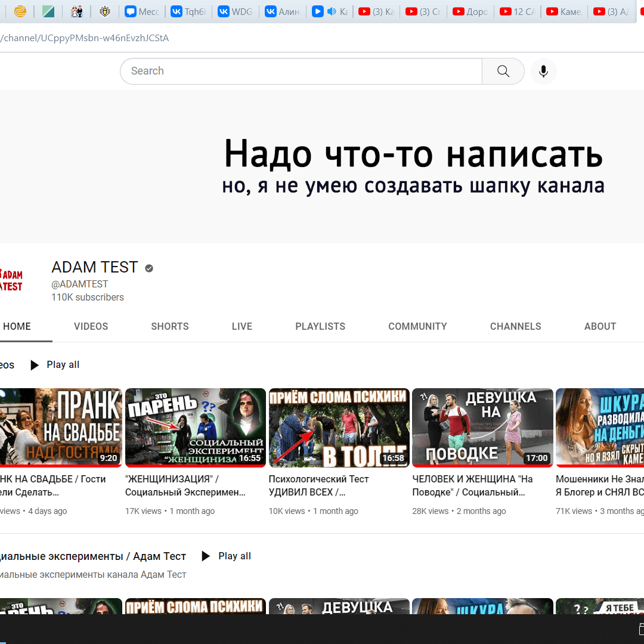Open the Месс messenger browser tab
Viewport: 644px width, 644px height.
pos(142,11)
